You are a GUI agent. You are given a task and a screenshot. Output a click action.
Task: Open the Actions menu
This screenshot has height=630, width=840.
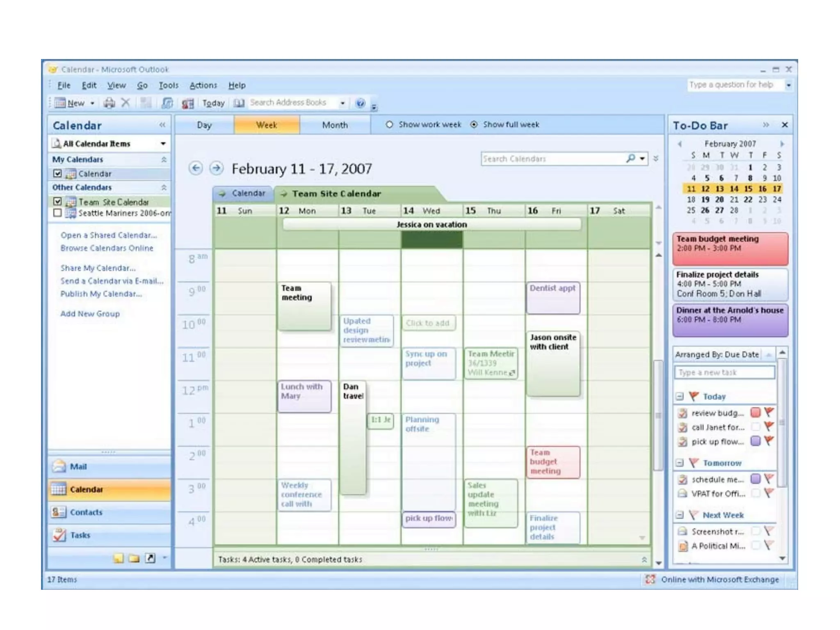[203, 85]
